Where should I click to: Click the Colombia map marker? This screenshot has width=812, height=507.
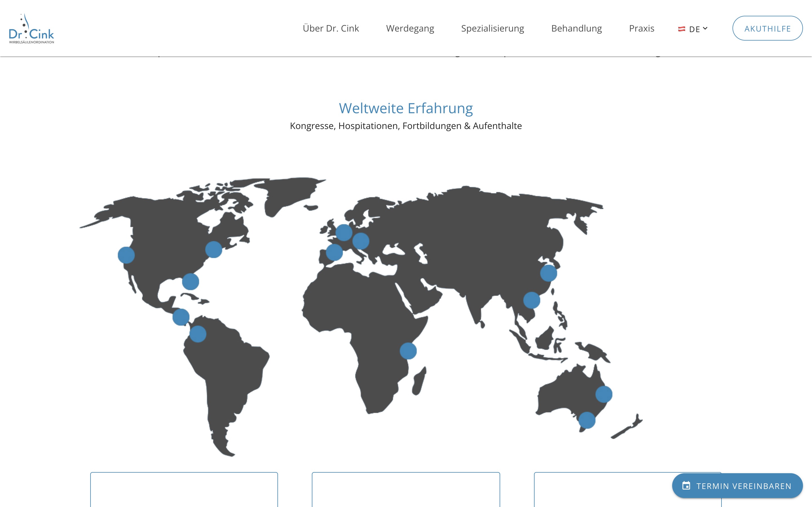coord(198,334)
